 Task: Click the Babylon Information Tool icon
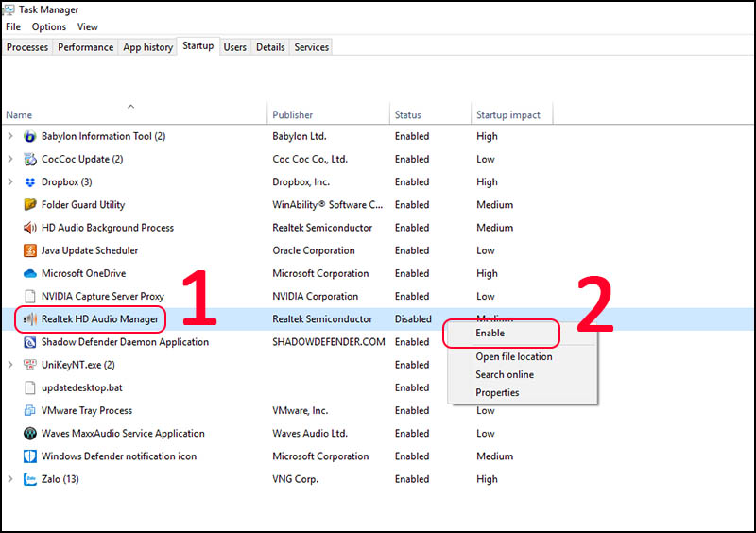(30, 136)
